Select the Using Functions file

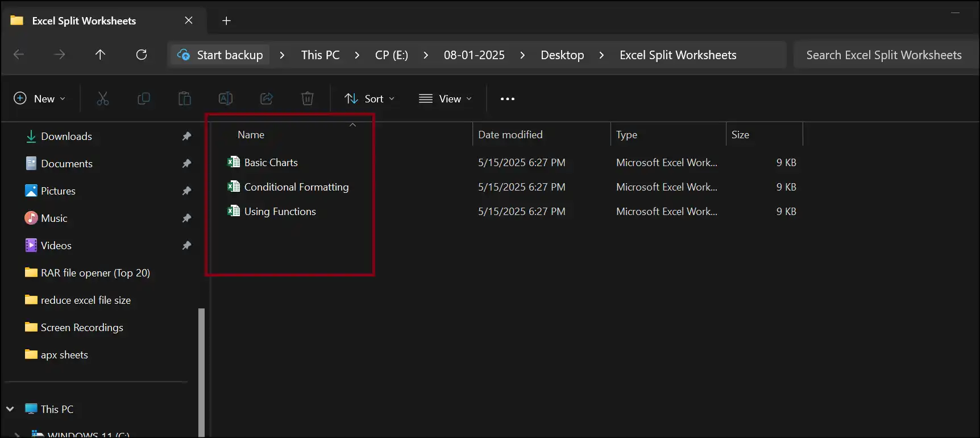click(280, 211)
